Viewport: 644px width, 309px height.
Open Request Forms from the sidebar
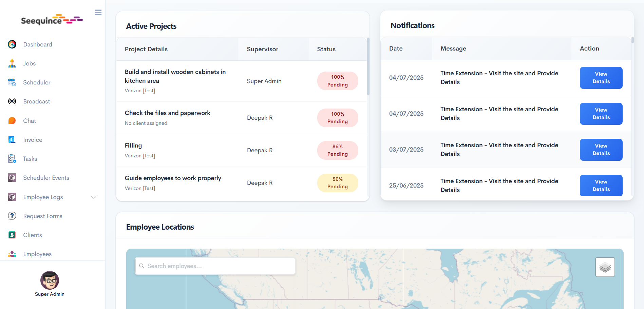pyautogui.click(x=43, y=216)
